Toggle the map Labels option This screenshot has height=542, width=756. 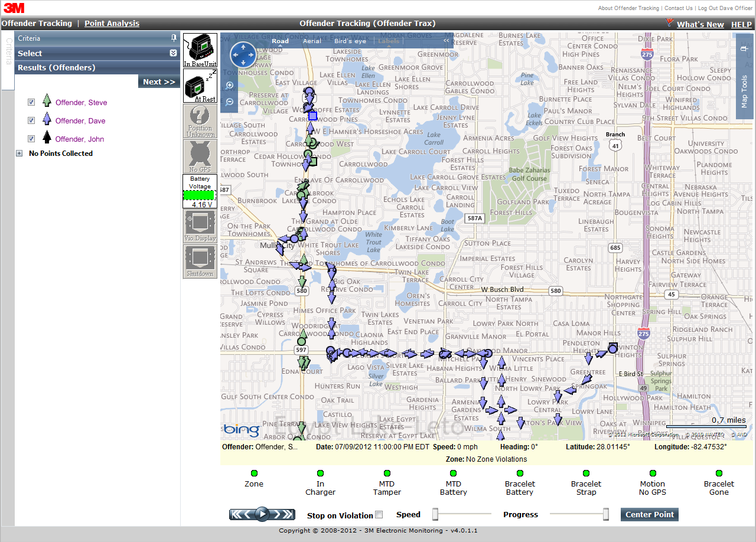tap(389, 41)
